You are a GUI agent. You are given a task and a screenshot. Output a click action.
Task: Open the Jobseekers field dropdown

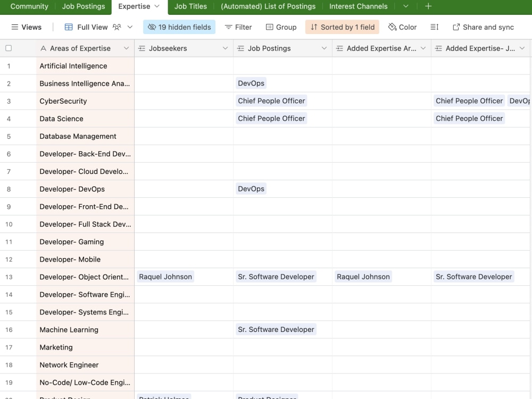tap(225, 48)
